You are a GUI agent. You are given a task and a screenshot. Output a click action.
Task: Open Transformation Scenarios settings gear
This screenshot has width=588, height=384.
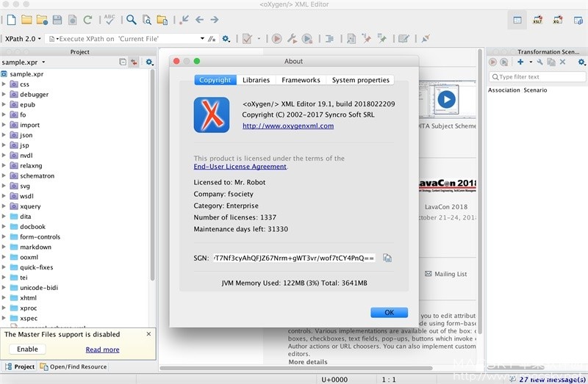click(x=581, y=62)
